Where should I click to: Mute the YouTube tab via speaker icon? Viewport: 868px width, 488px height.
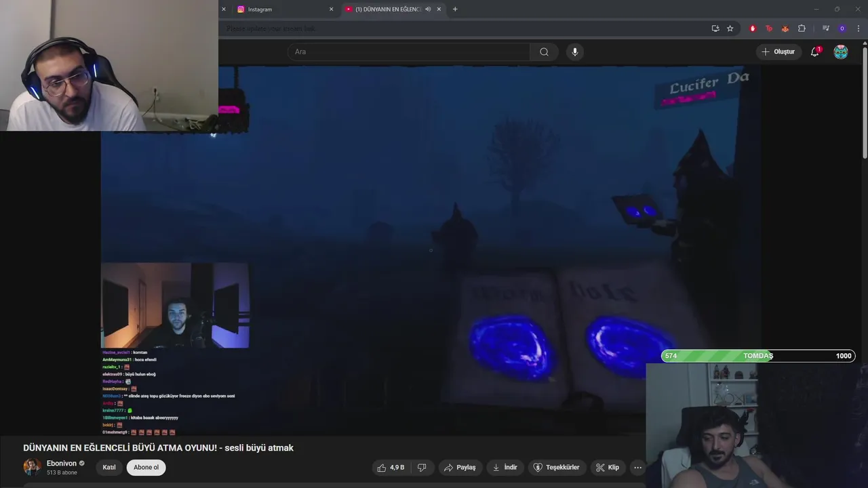coord(428,9)
